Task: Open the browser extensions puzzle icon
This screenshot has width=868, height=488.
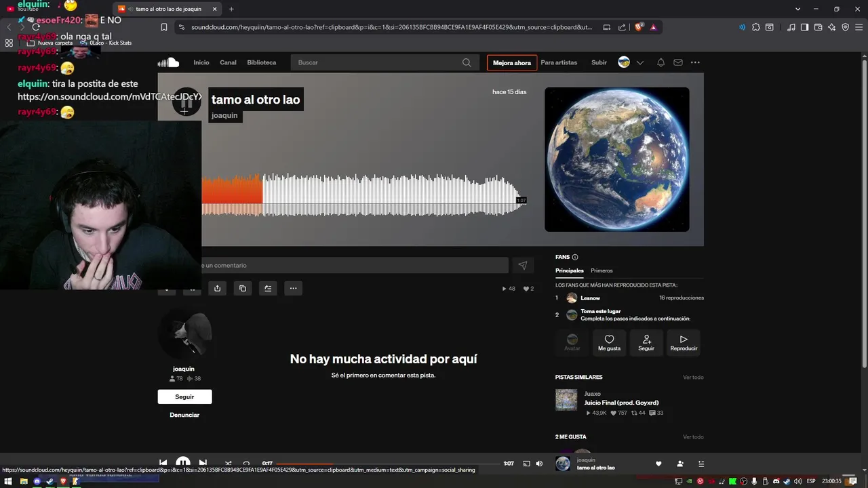Action: click(x=755, y=27)
